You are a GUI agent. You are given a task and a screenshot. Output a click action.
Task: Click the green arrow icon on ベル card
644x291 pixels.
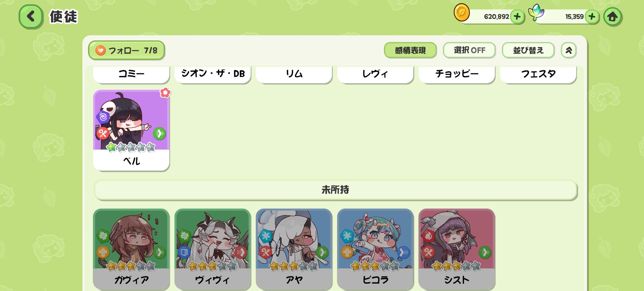click(159, 134)
